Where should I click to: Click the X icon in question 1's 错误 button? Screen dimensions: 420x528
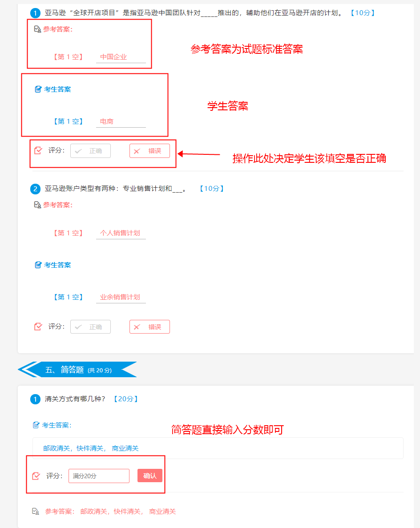coord(137,151)
